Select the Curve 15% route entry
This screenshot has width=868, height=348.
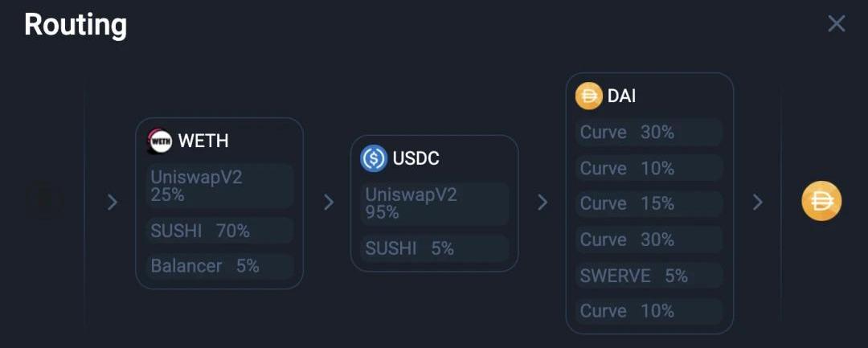[649, 203]
